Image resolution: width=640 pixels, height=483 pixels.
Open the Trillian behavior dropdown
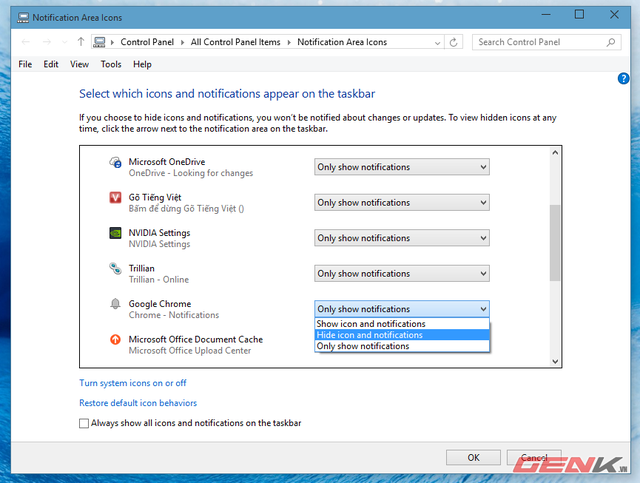point(402,274)
